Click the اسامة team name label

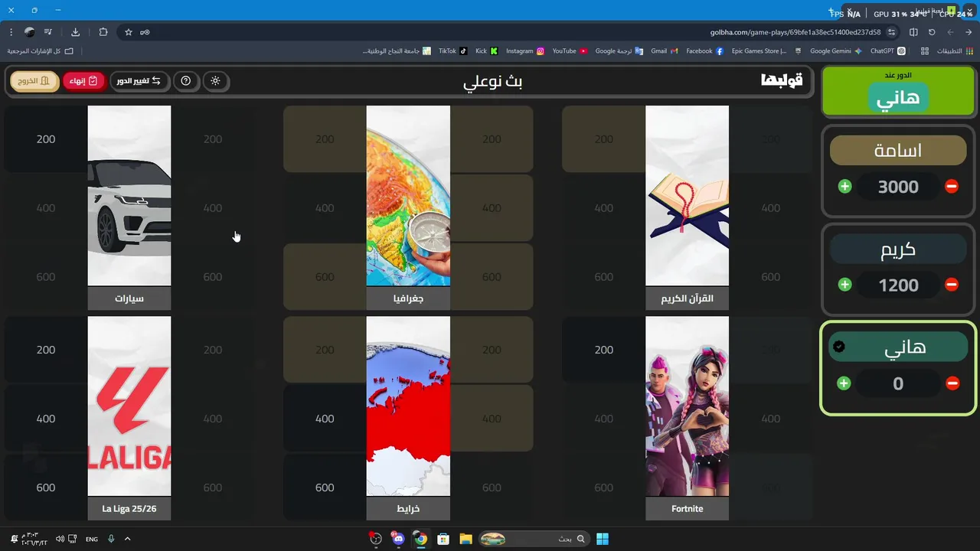pos(898,151)
